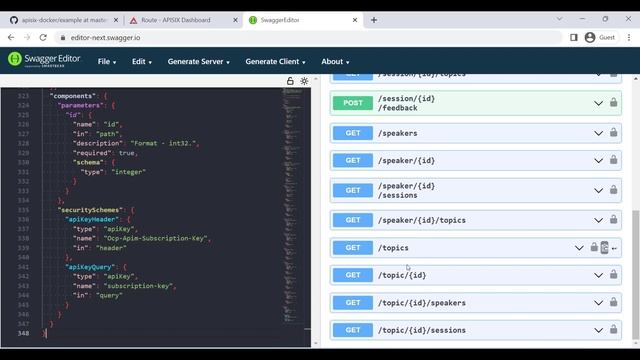Click lock icon on /topic/{id}/speakers row
640x360 pixels.
(613, 302)
